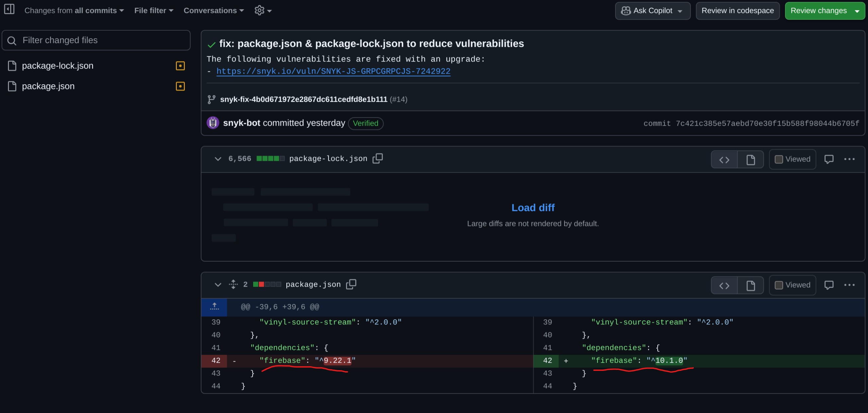This screenshot has width=868, height=413.
Task: Copy the package.json file path
Action: point(351,284)
